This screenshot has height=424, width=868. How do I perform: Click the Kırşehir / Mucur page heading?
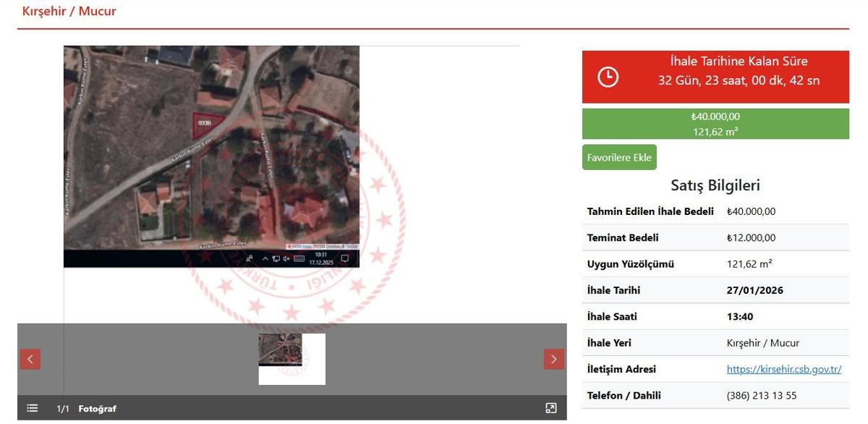tap(69, 12)
